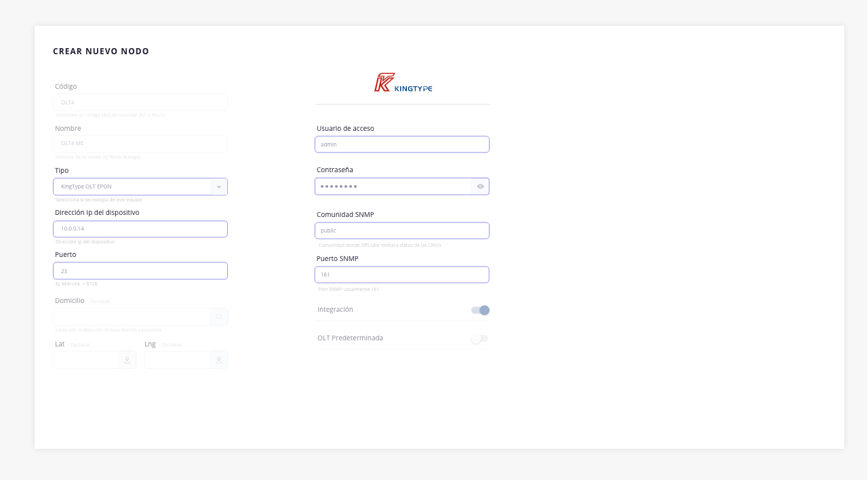
Task: Click the Puerto SNMP field showing 161
Action: click(402, 275)
